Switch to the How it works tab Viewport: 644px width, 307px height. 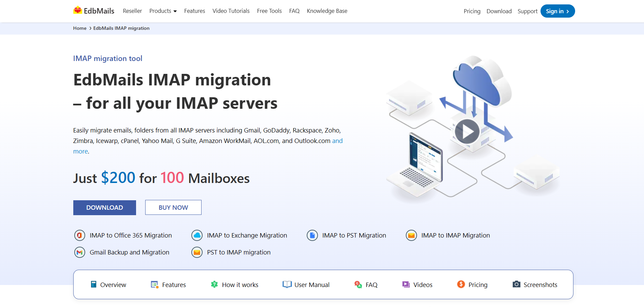click(x=240, y=285)
